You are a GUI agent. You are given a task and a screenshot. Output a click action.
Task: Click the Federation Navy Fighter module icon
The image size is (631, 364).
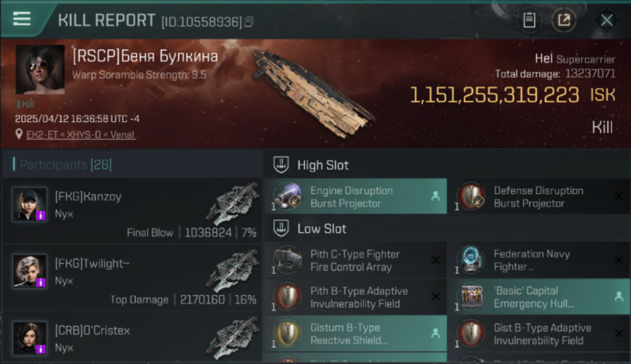471,260
